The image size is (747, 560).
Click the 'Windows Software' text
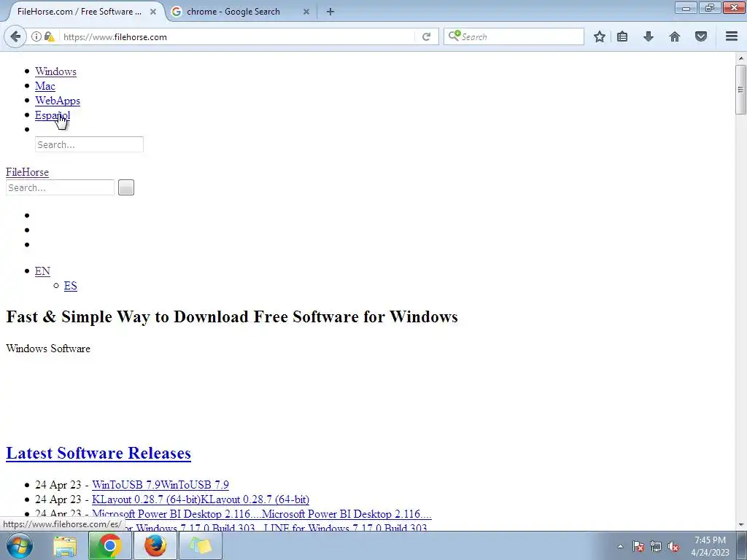coord(48,349)
